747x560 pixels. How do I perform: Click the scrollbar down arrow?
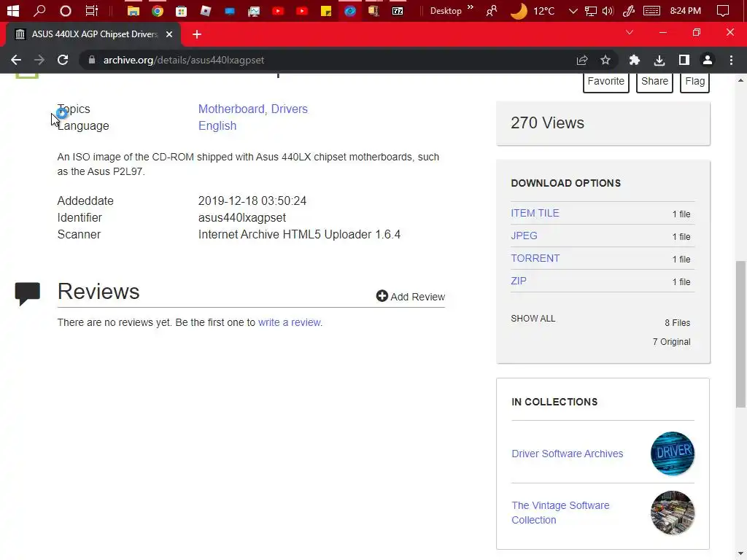click(740, 554)
